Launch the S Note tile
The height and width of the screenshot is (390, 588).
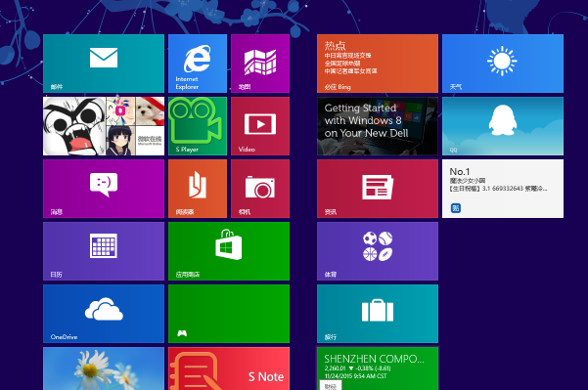point(229,368)
